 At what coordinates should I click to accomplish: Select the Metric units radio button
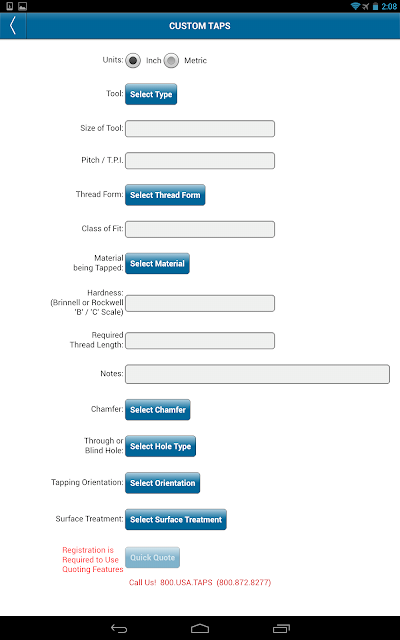click(171, 61)
